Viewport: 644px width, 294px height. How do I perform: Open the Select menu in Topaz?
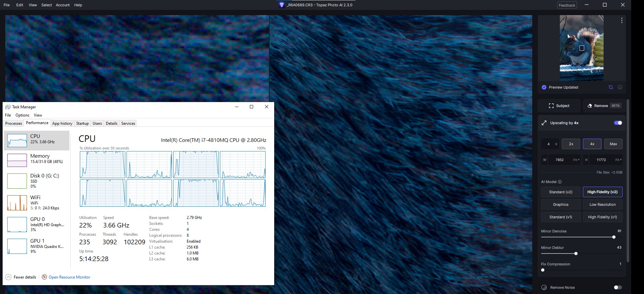click(46, 5)
